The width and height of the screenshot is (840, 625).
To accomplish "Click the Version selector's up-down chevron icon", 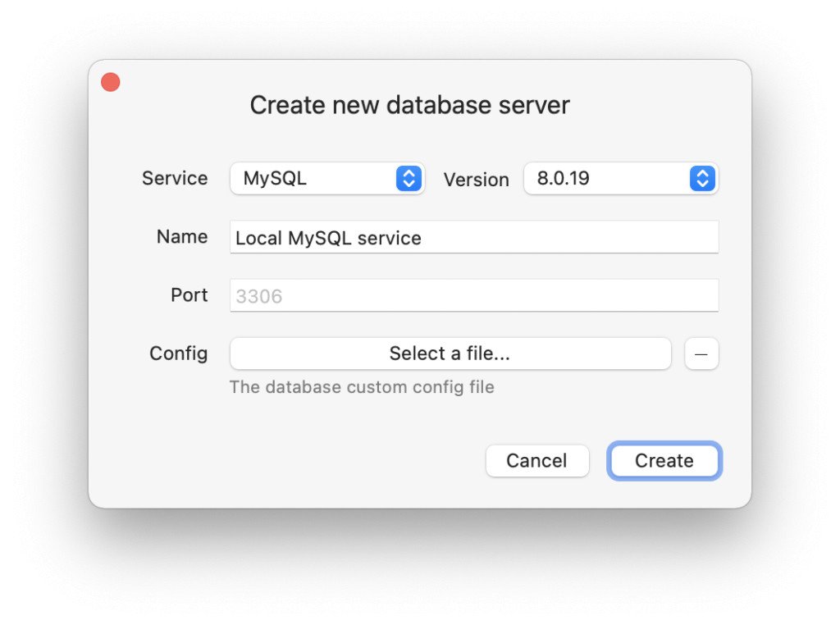I will tap(701, 178).
